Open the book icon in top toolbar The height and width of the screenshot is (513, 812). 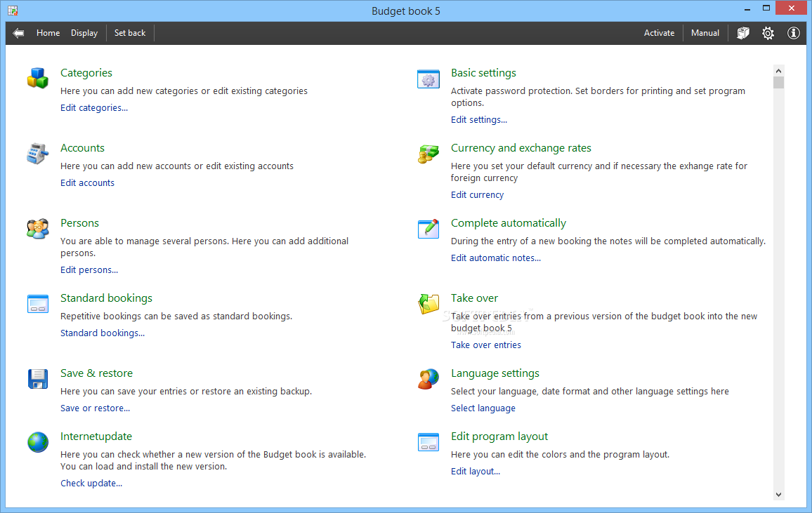pos(743,33)
